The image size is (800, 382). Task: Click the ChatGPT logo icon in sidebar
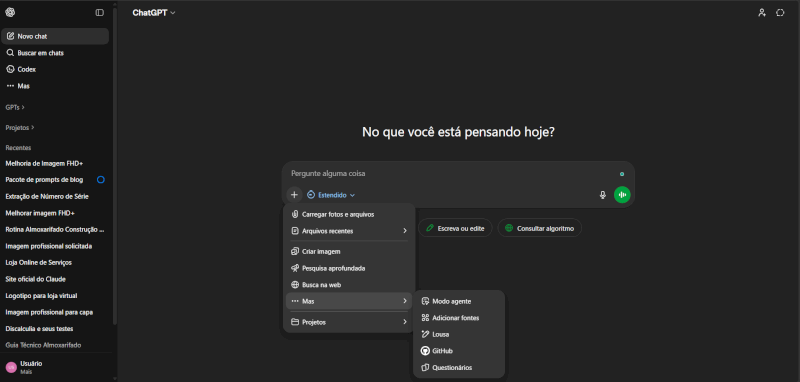tap(10, 13)
